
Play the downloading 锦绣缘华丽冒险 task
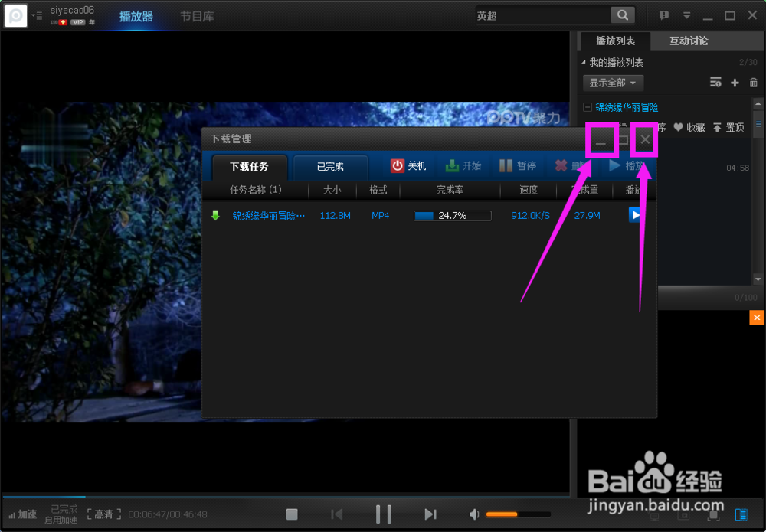636,215
